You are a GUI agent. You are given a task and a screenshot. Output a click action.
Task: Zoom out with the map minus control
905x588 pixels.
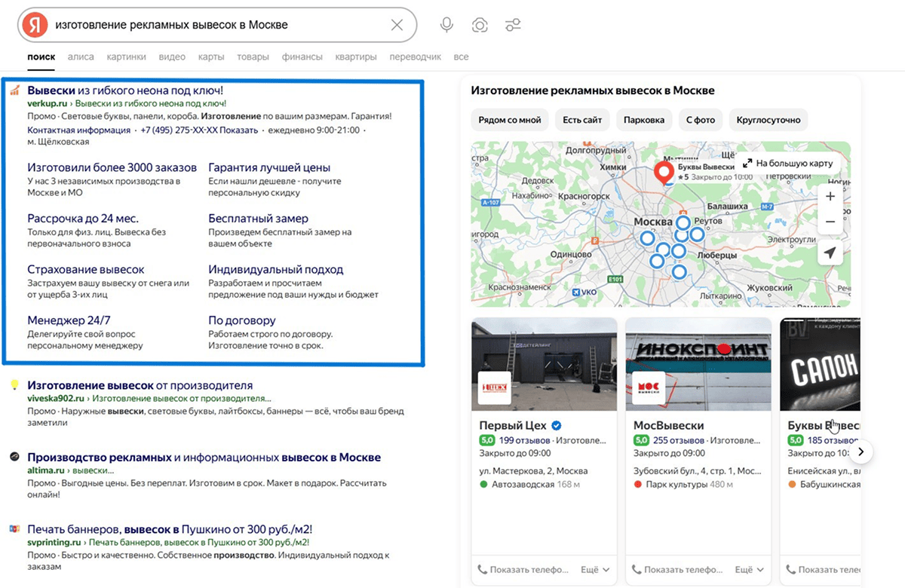[x=830, y=221]
